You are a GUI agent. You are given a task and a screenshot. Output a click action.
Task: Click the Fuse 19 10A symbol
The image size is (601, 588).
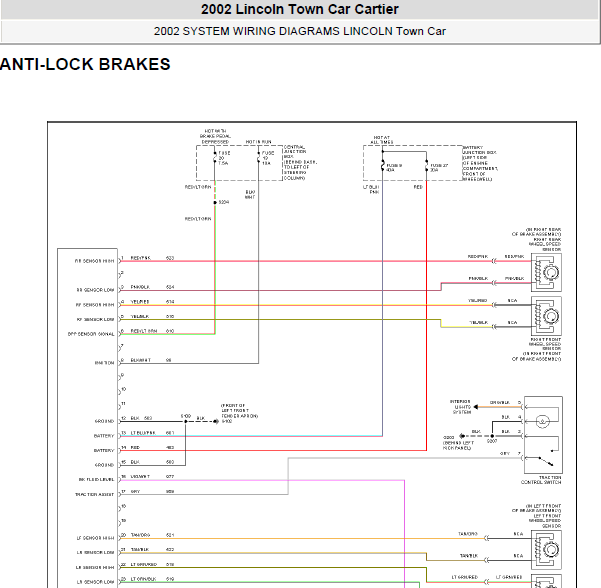259,158
